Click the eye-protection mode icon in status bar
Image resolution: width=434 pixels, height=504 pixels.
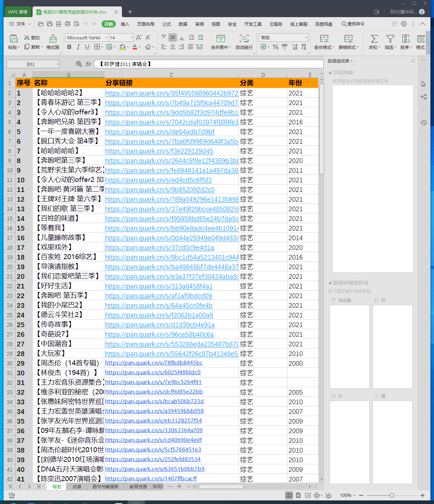point(329,495)
